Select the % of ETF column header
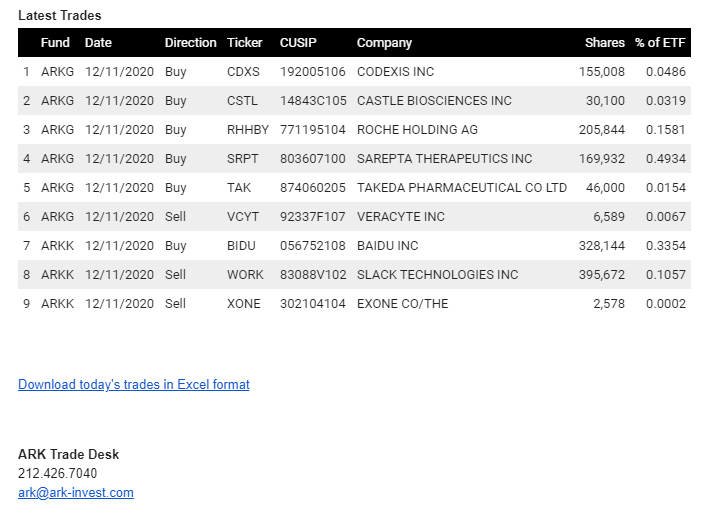 point(660,43)
